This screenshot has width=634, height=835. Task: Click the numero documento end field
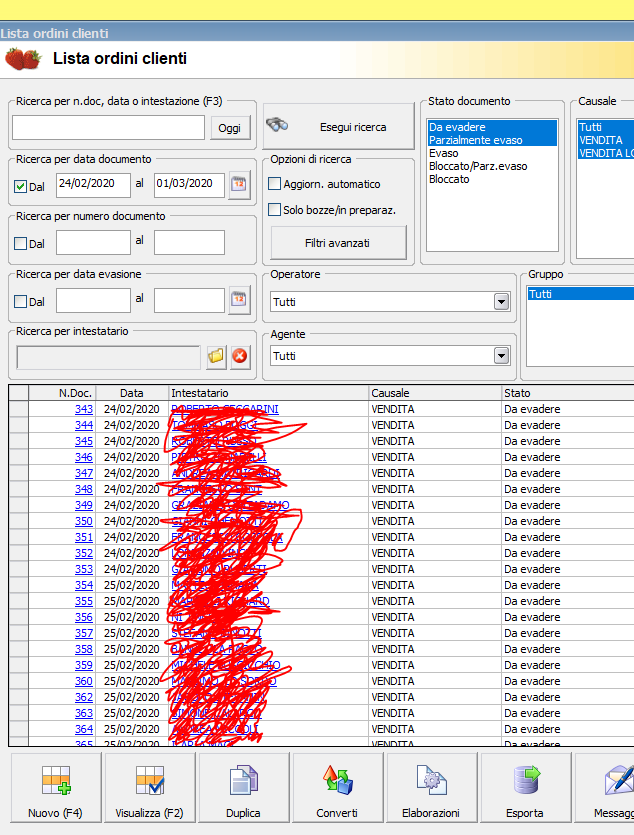coord(189,242)
